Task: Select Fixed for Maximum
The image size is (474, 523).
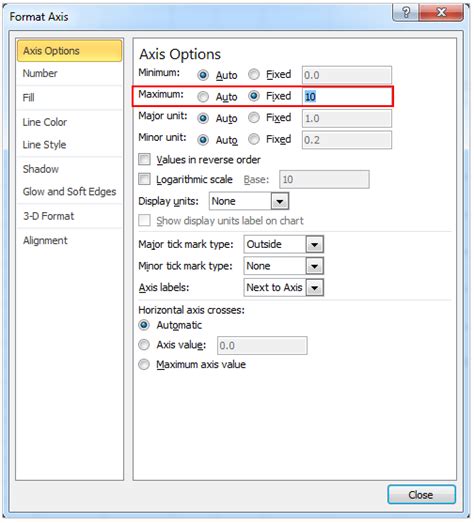Action: click(254, 96)
